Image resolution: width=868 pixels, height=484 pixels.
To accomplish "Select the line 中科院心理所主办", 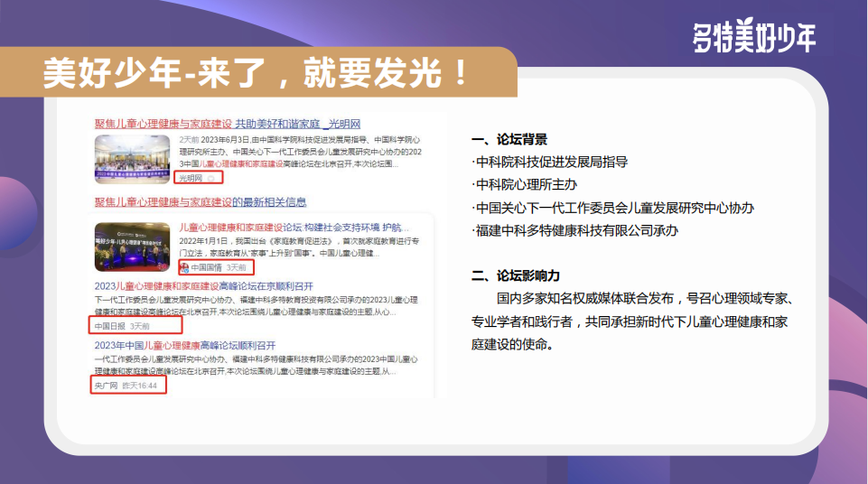I will click(x=524, y=185).
